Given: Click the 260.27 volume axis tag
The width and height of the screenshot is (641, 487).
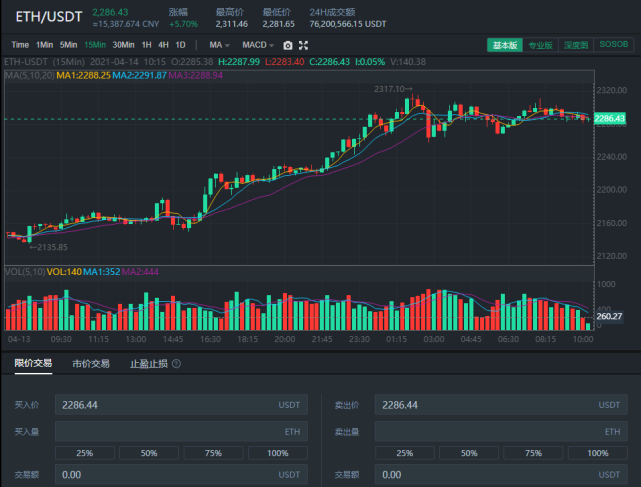Looking at the screenshot, I should point(609,316).
